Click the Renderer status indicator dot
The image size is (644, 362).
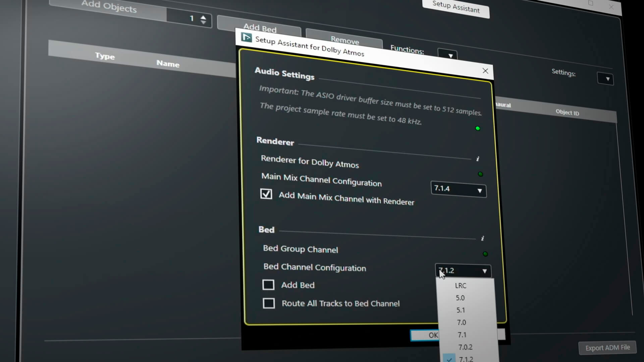click(x=480, y=174)
